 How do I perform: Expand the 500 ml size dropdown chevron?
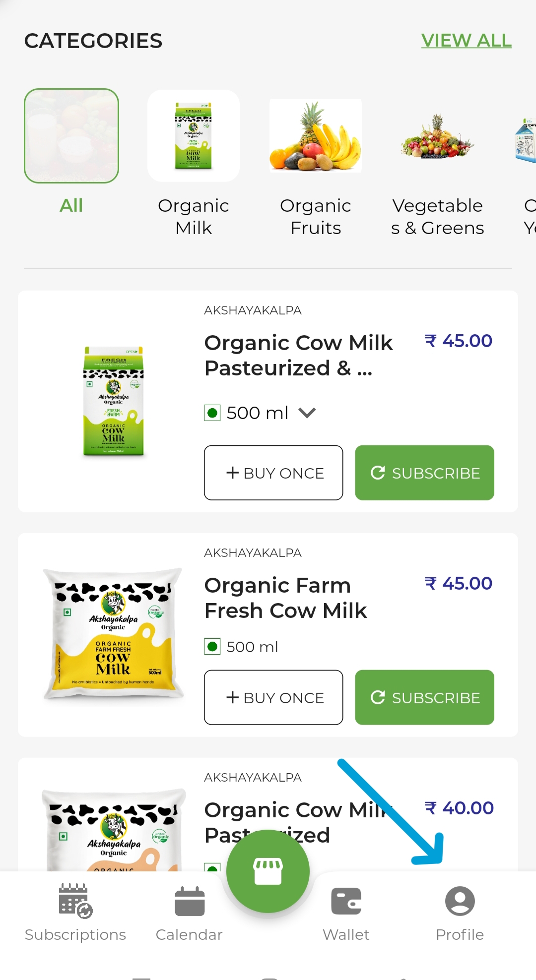(x=307, y=413)
